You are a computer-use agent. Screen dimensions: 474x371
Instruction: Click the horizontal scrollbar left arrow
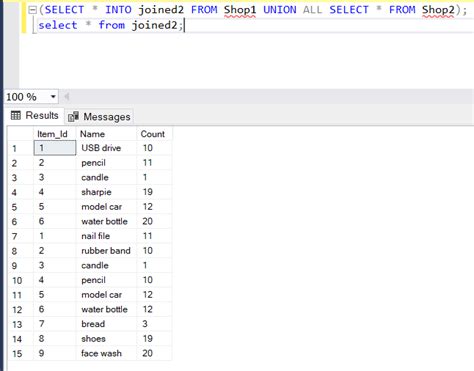pos(67,97)
